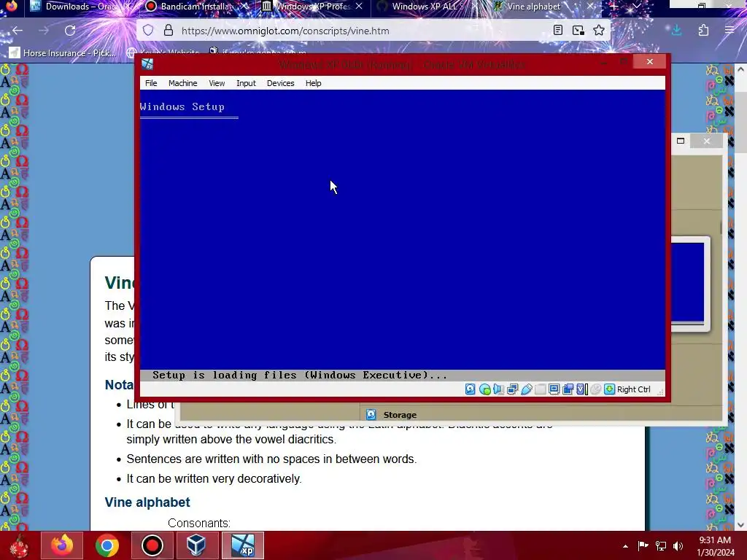Viewport: 747px width, 560px height.
Task: Click 'It can be written very decoratively' text
Action: point(214,478)
